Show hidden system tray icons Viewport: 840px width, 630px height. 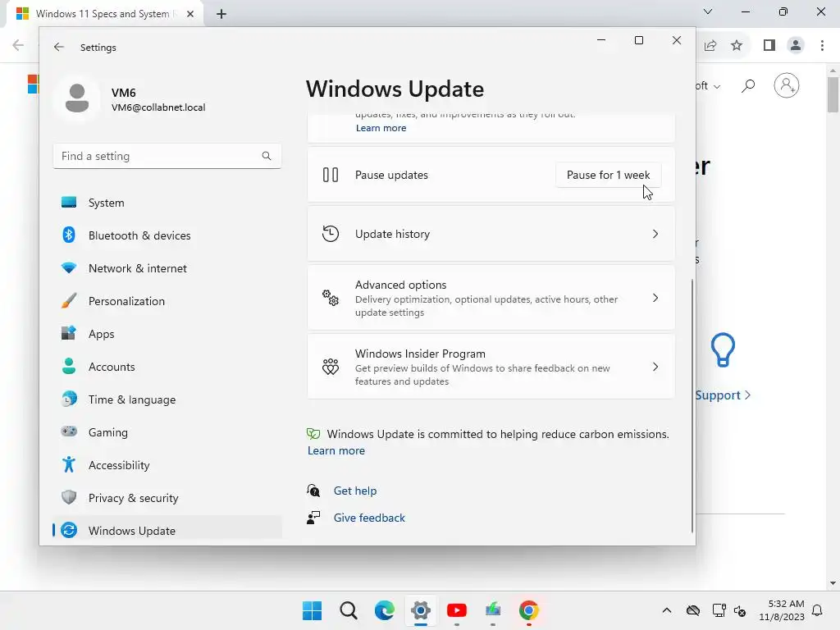pos(666,610)
